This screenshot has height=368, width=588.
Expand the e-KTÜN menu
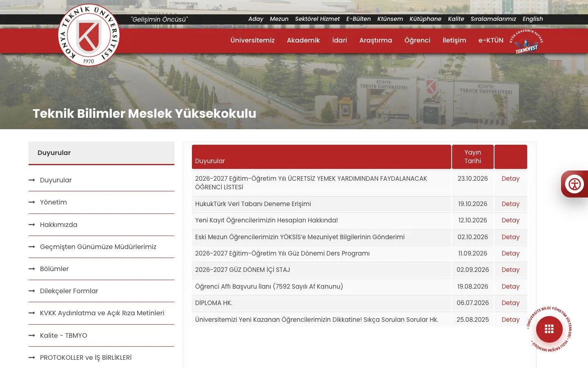click(x=491, y=40)
